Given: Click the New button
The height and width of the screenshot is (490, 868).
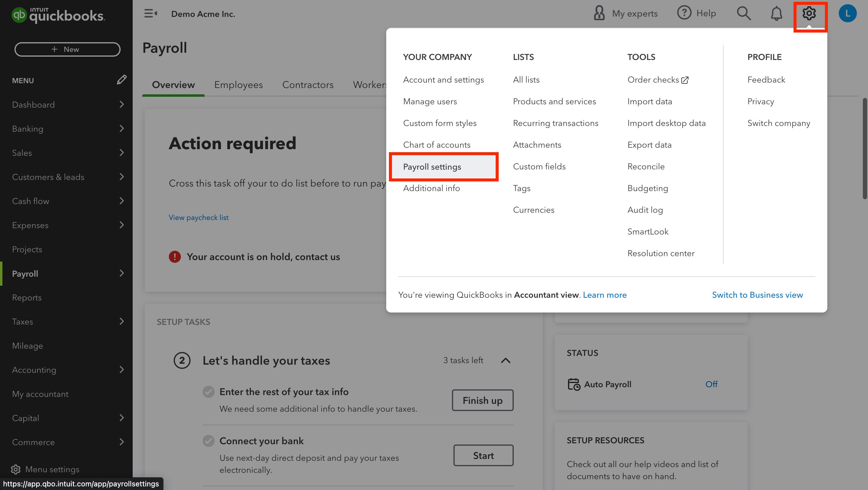Looking at the screenshot, I should [68, 49].
